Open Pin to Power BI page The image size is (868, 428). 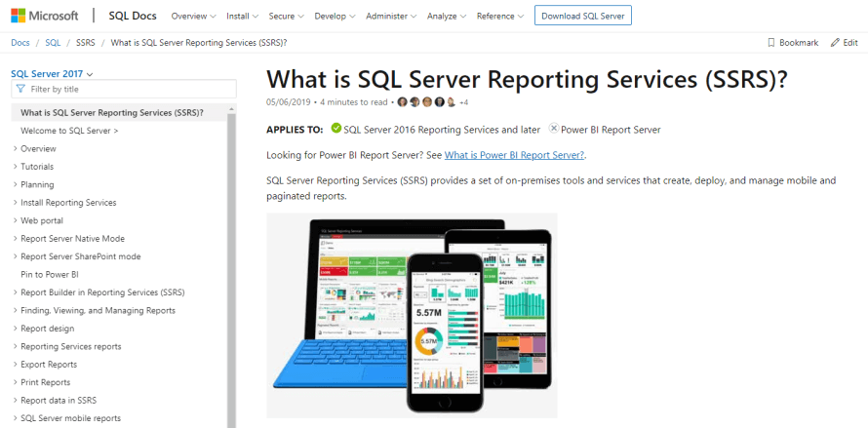(50, 274)
